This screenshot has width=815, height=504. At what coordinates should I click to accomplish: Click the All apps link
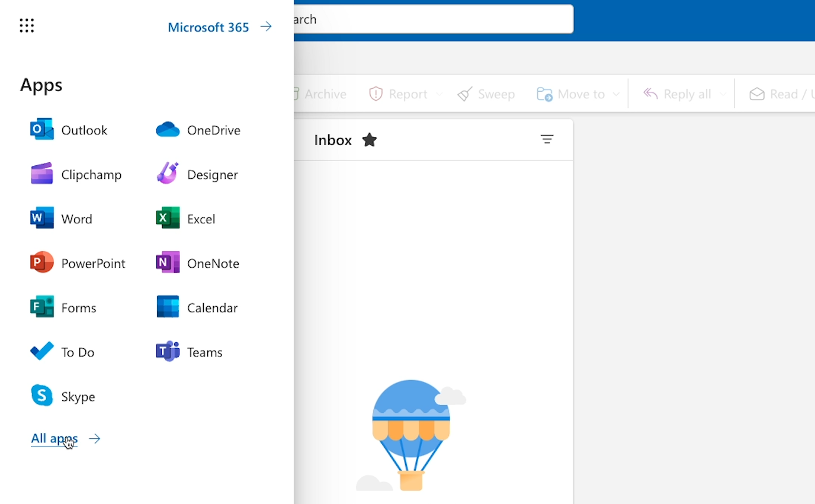pyautogui.click(x=54, y=439)
